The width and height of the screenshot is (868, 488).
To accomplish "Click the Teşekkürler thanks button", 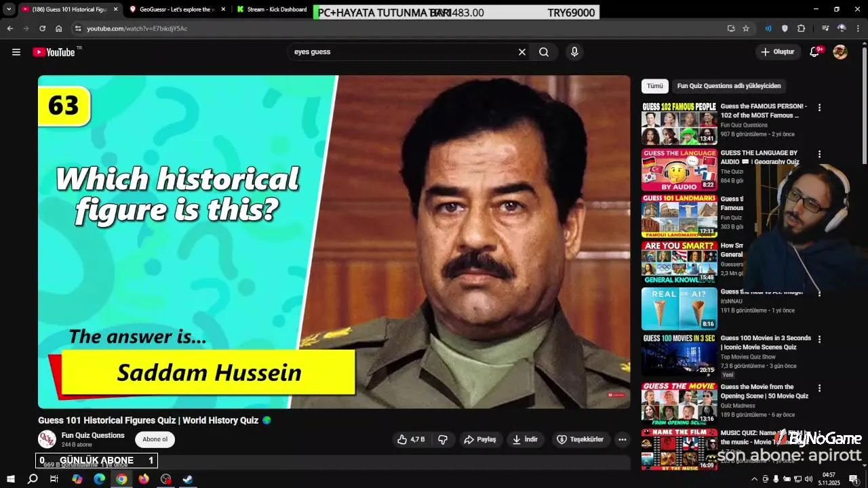I will (580, 439).
